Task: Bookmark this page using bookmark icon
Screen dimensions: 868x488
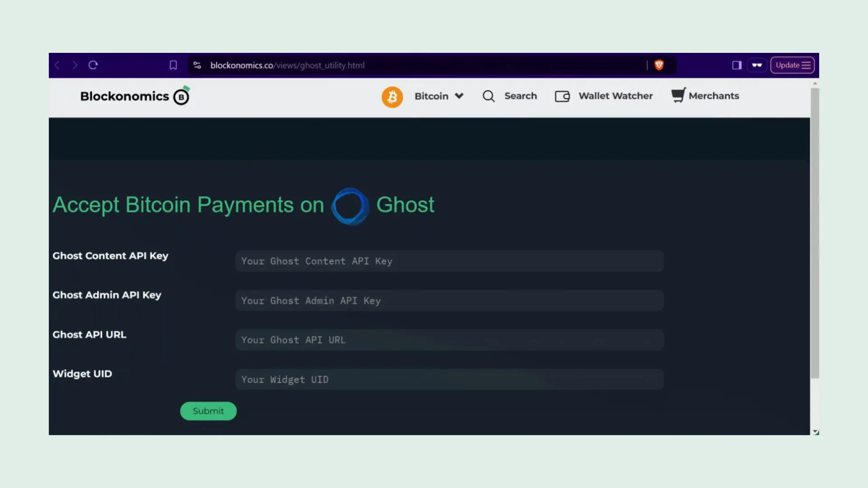Action: [x=173, y=65]
